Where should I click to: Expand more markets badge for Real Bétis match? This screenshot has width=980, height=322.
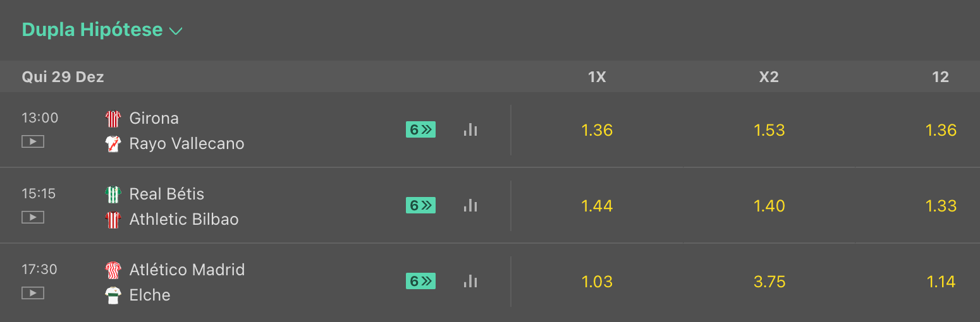pos(420,206)
